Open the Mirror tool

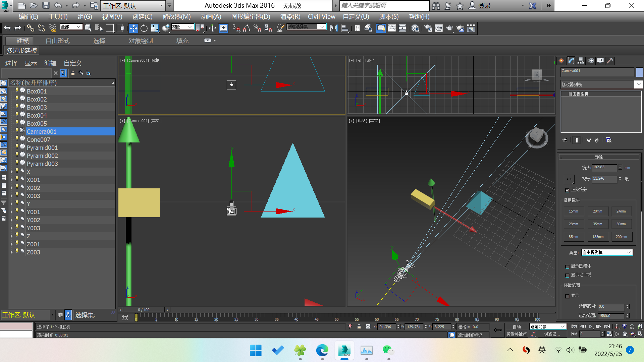[334, 28]
